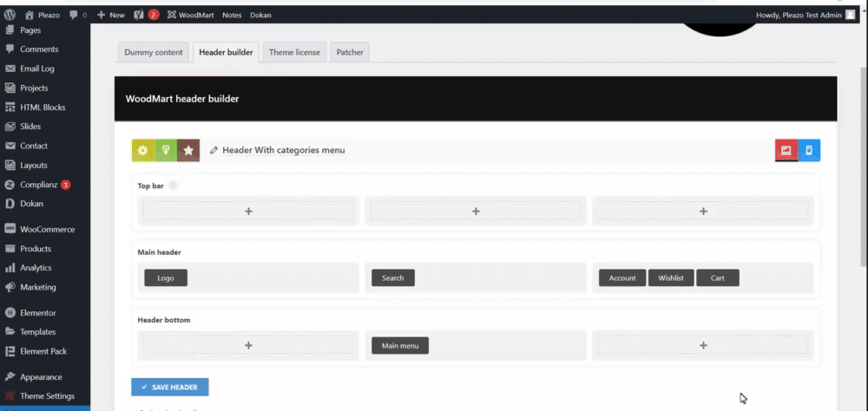Image resolution: width=868 pixels, height=411 pixels.
Task: Switch to desktop header view
Action: (x=786, y=151)
